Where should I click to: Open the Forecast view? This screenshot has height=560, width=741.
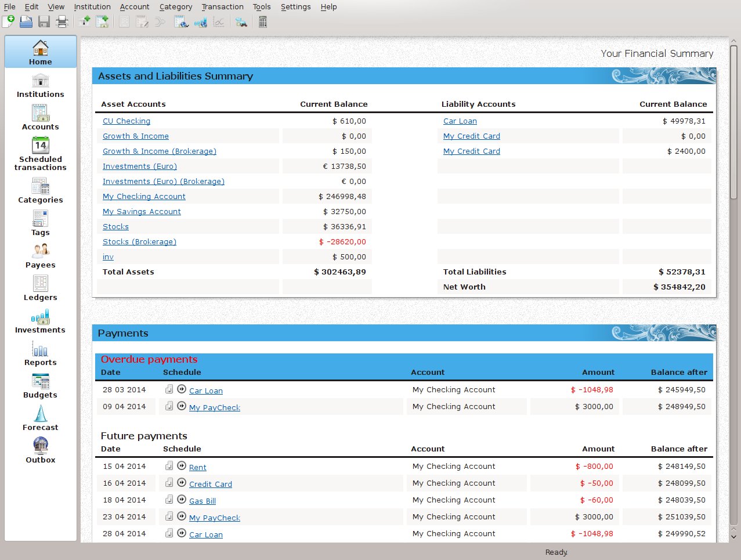click(x=41, y=418)
